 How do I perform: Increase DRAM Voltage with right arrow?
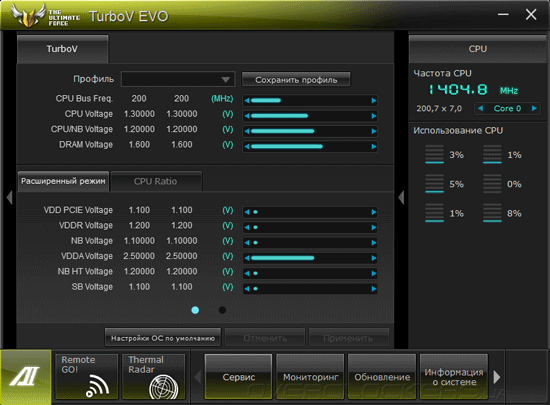tap(374, 147)
